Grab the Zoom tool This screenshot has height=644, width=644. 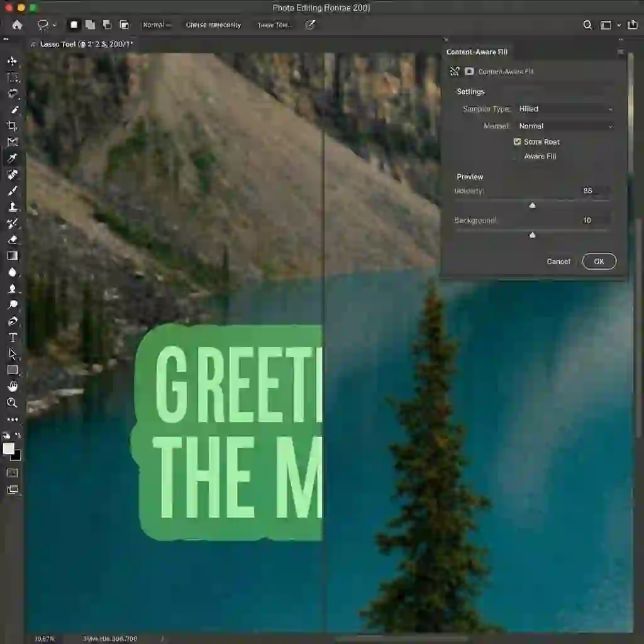12,403
